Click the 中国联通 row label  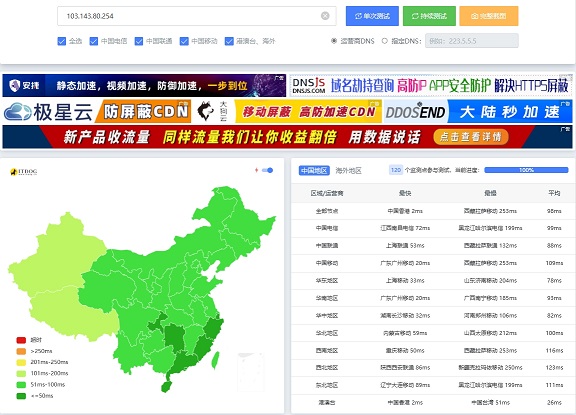(x=327, y=245)
